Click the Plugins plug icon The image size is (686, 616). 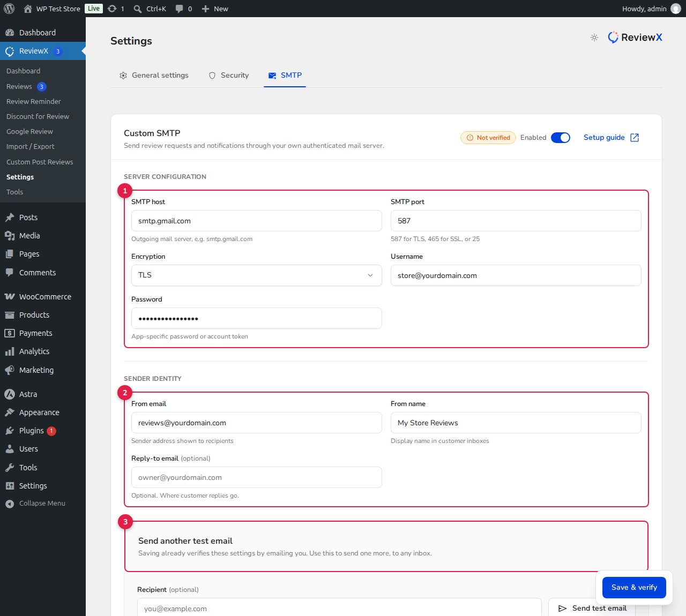coord(10,431)
